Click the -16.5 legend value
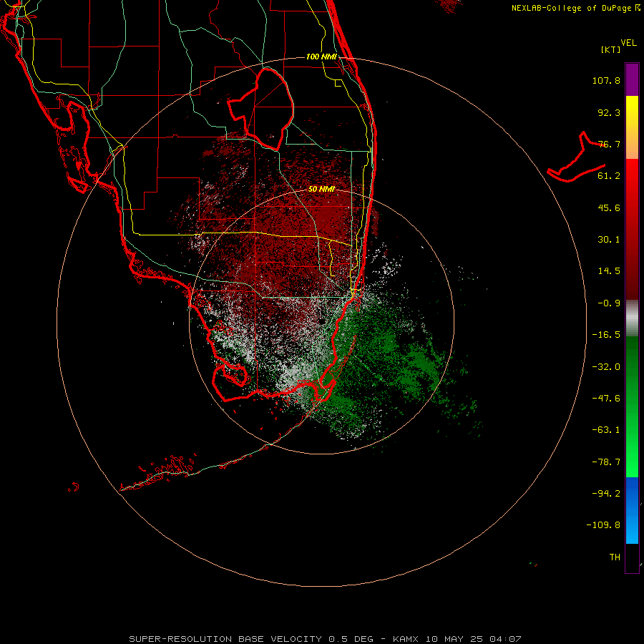 tap(606, 335)
